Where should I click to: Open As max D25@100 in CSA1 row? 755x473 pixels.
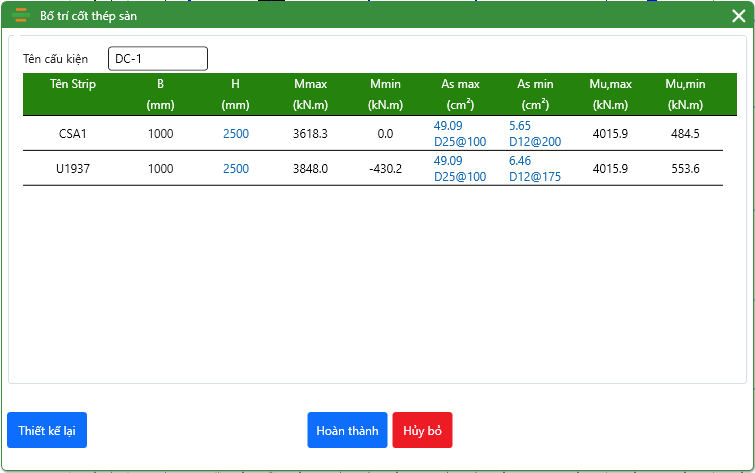coord(460,141)
